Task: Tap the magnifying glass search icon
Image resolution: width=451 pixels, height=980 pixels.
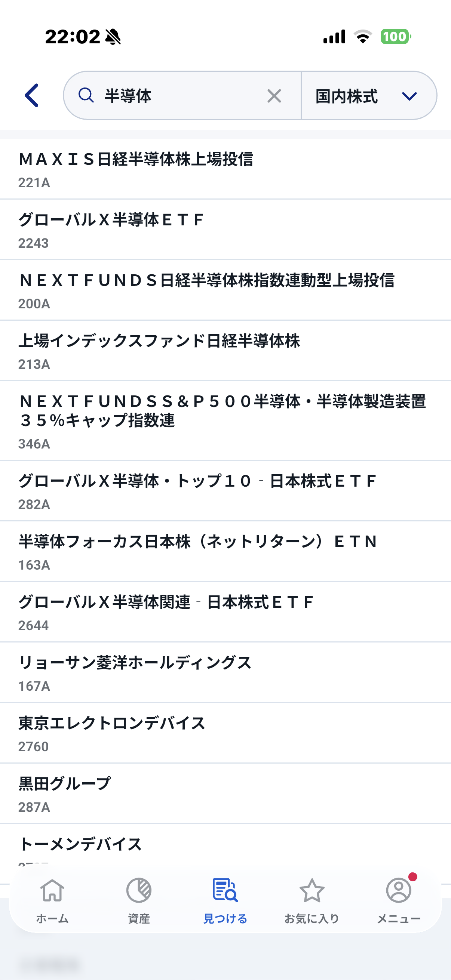Action: pyautogui.click(x=86, y=95)
